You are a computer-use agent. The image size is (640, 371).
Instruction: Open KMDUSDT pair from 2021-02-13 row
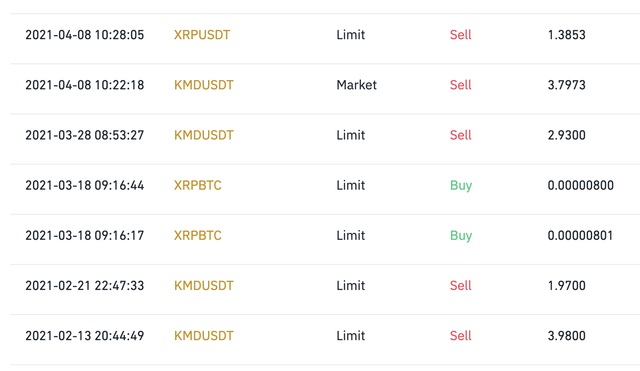pos(204,336)
